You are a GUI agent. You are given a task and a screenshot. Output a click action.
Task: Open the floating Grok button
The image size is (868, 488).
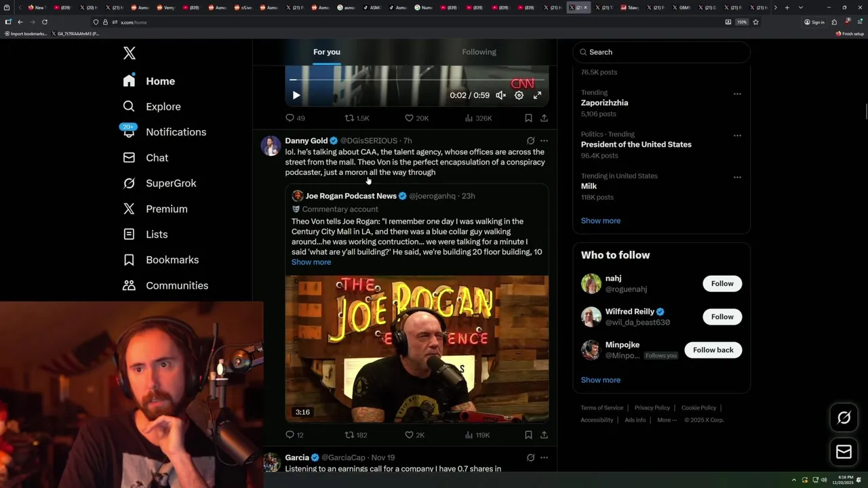[844, 418]
